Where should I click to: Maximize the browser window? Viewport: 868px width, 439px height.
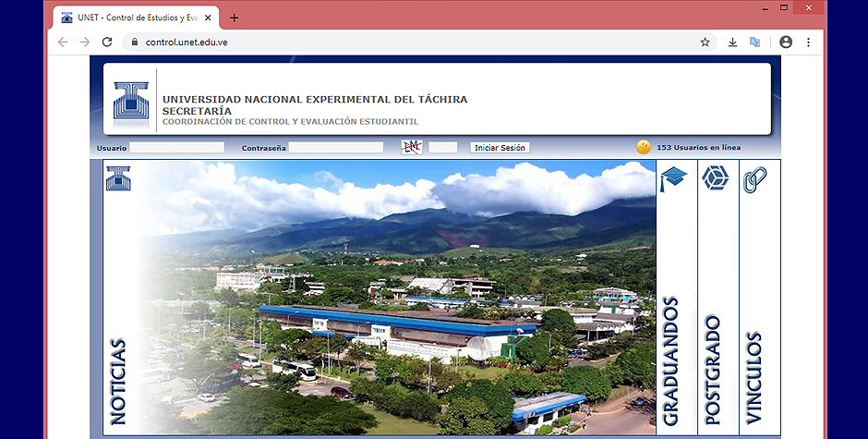coord(784,7)
